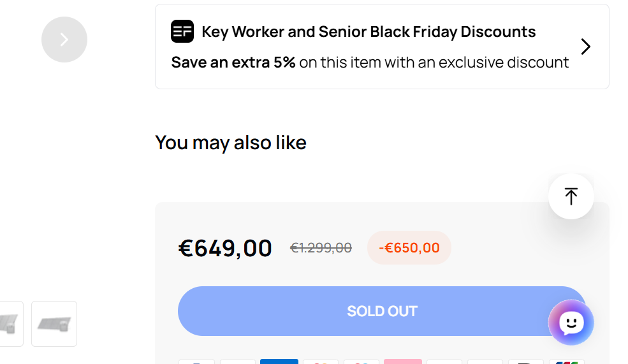Screen dimensions: 628x364
Task: Select the fully visible solar panel thumbnail
Action: (54, 324)
